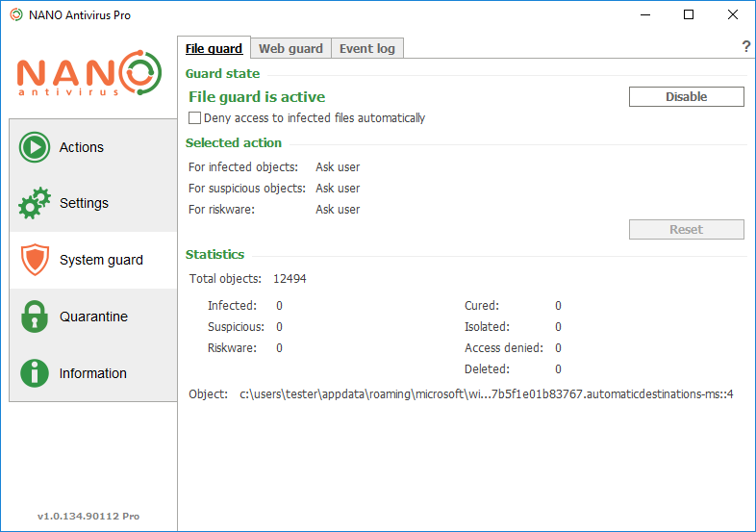
Task: Click the title bar app icon
Action: (16, 15)
